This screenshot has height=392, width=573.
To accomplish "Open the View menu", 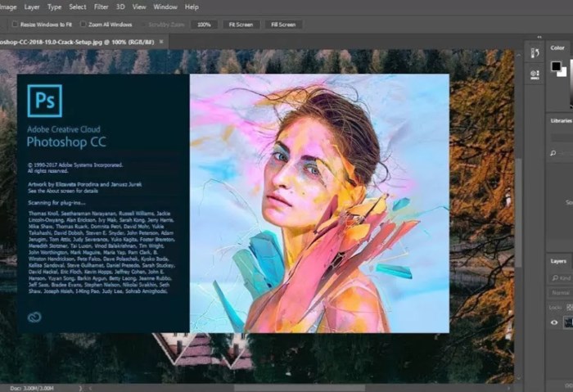I will point(139,7).
